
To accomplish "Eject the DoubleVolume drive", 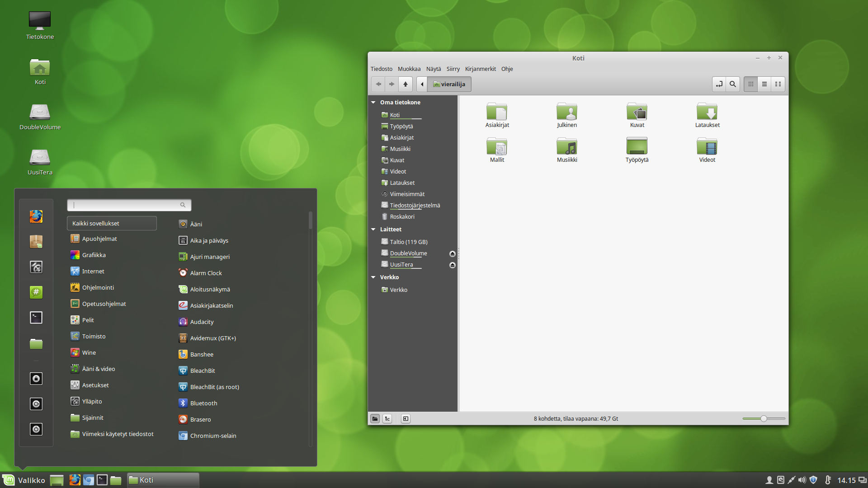I will coord(452,253).
